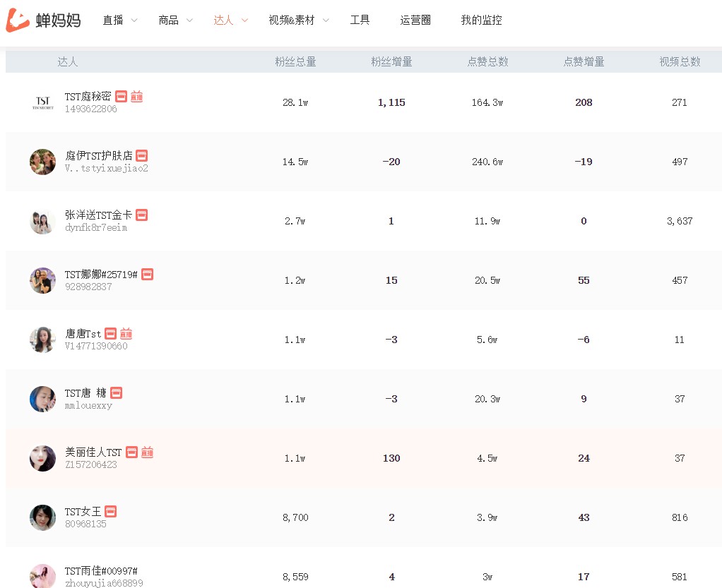Click live-stream icon beside 唐唐Tst
Image resolution: width=722 pixels, height=588 pixels.
click(126, 334)
